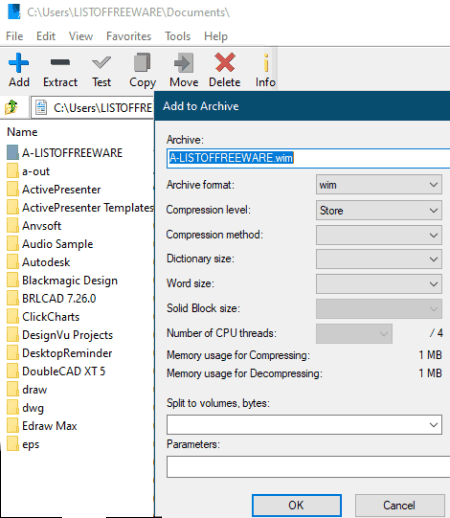This screenshot has width=450, height=518.
Task: Click the Move toolbar icon
Action: point(184,63)
